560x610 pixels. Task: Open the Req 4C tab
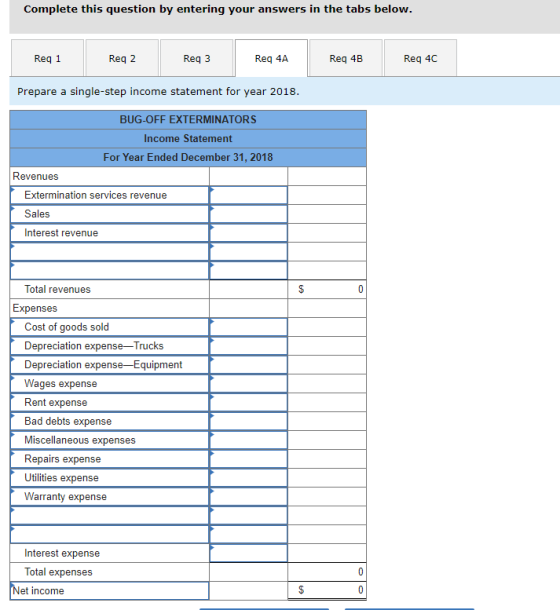(420, 58)
